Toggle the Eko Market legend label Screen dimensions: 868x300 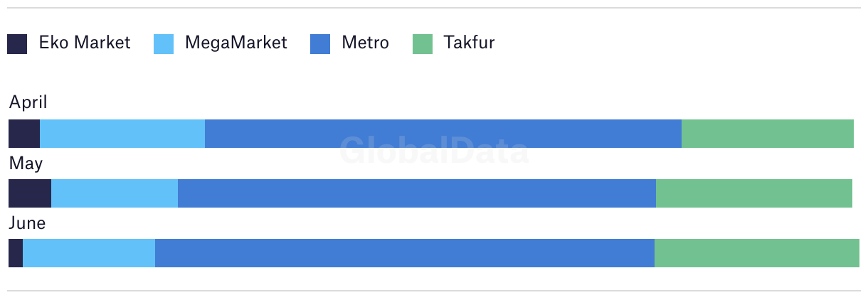tap(85, 43)
